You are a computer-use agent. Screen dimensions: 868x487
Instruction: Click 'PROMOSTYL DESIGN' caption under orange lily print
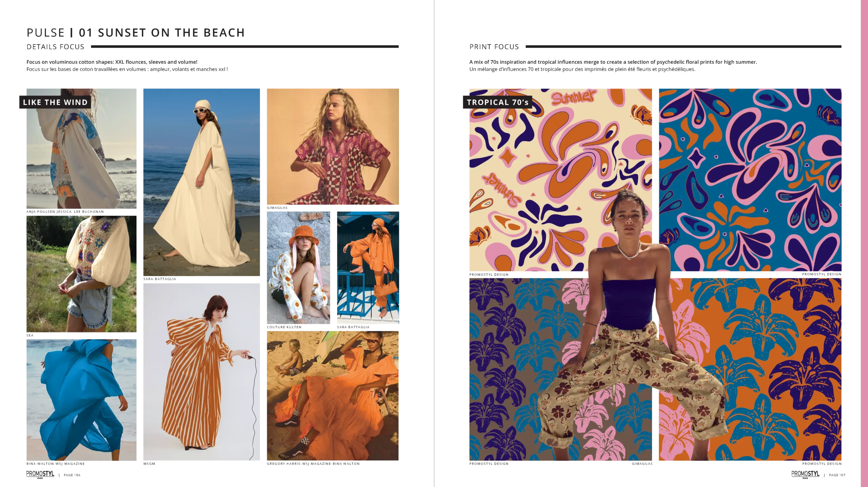point(822,464)
